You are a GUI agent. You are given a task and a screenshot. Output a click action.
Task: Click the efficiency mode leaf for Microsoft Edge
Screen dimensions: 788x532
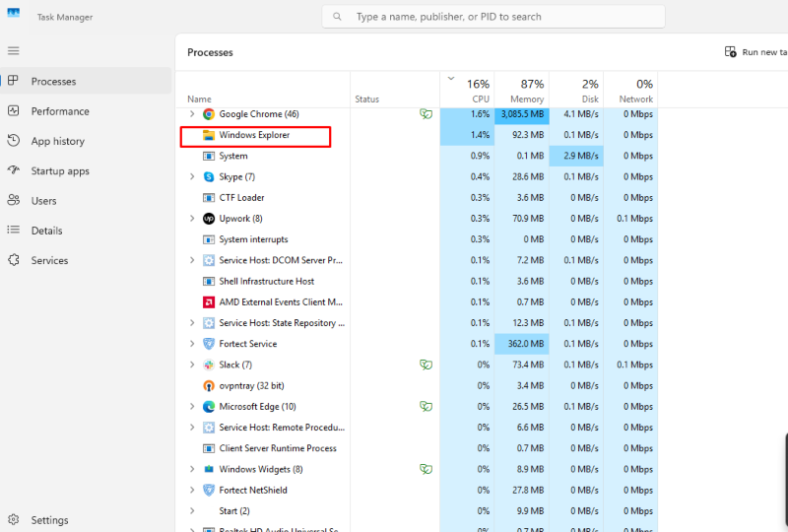pos(426,406)
